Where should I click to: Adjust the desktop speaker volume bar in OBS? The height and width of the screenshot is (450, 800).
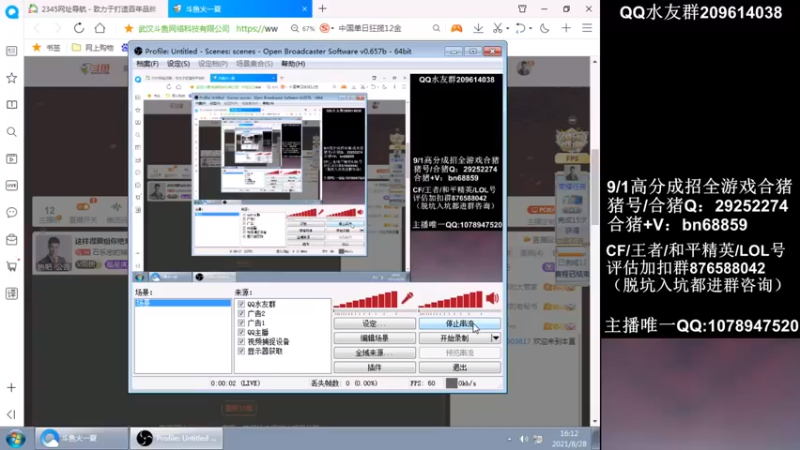point(451,300)
